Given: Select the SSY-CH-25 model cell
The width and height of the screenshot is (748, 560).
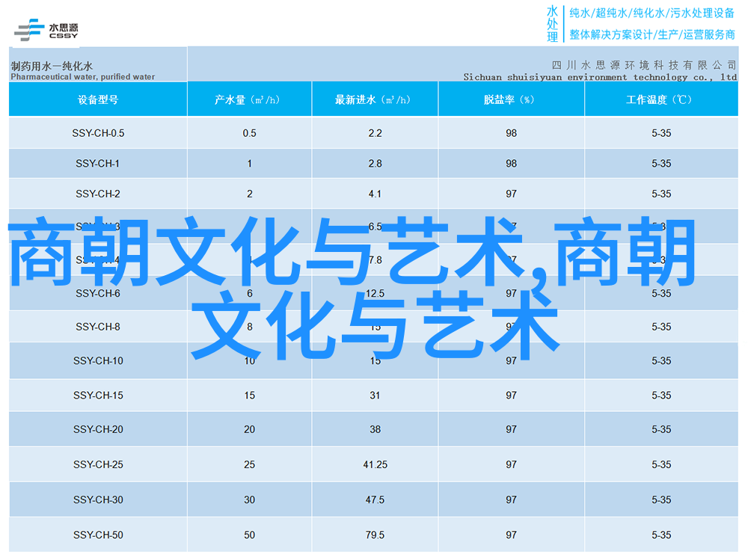Looking at the screenshot, I should [x=98, y=464].
